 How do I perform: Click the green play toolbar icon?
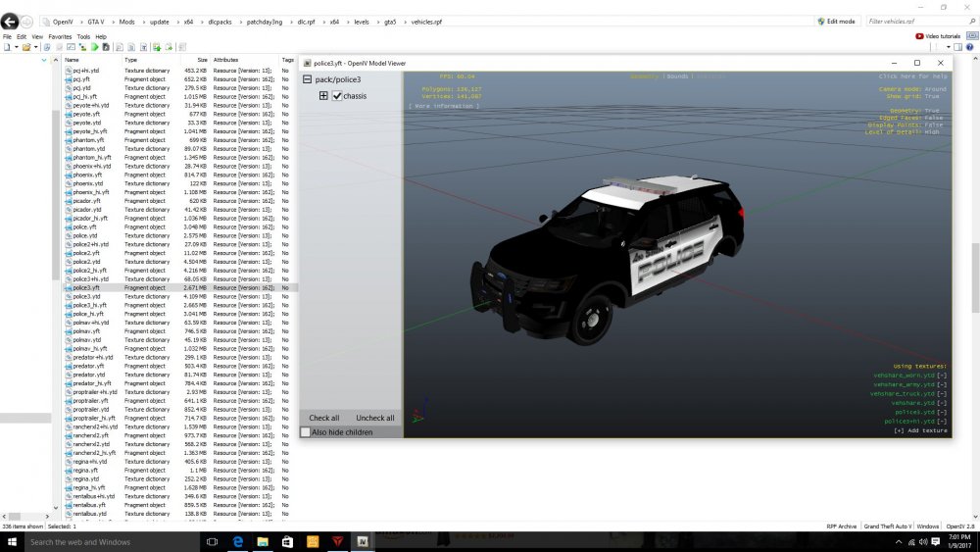[x=94, y=46]
